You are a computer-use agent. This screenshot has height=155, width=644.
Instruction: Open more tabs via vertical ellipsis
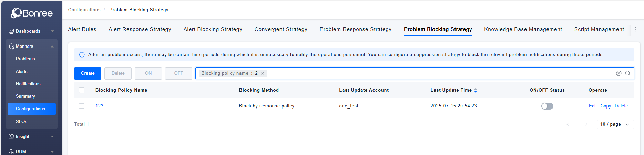pyautogui.click(x=636, y=30)
